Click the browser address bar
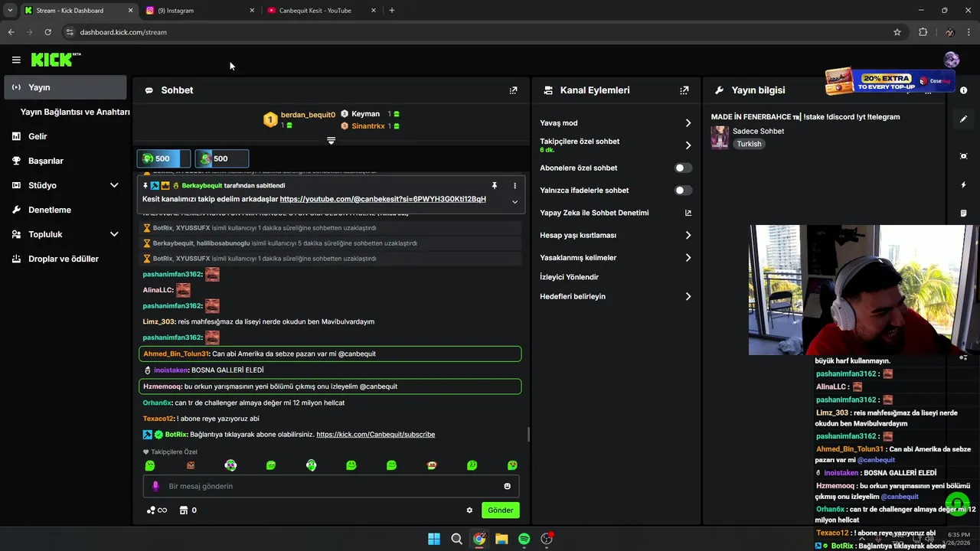Viewport: 980px width, 551px height. [x=475, y=32]
